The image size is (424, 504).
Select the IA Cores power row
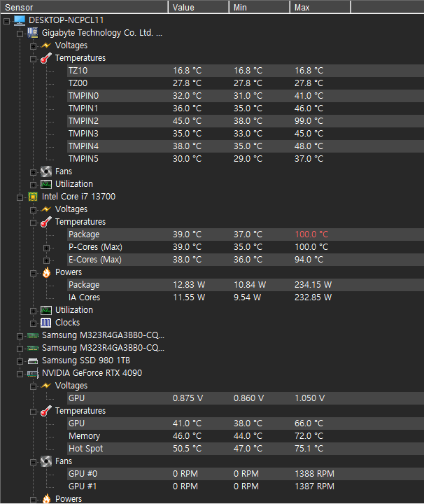coord(246,297)
